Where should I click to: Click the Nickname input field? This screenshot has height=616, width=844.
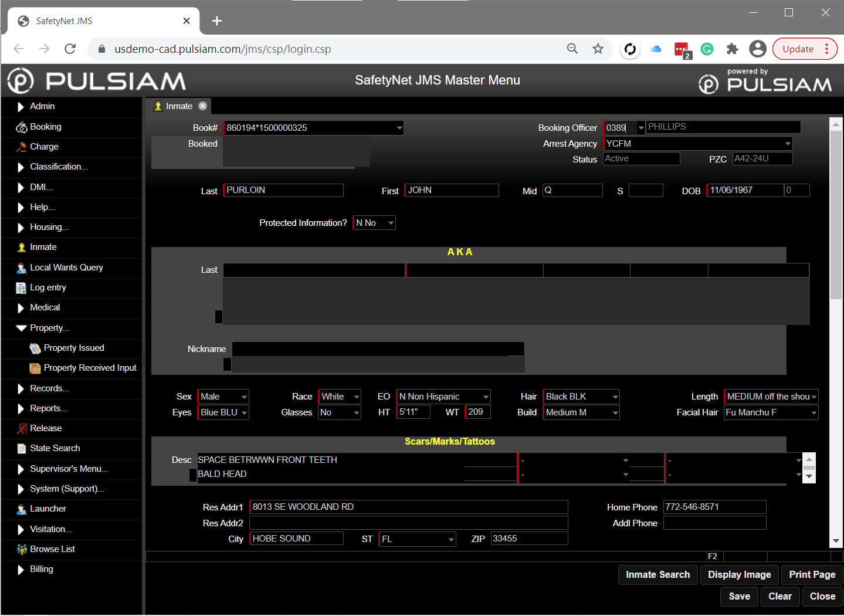coord(378,349)
